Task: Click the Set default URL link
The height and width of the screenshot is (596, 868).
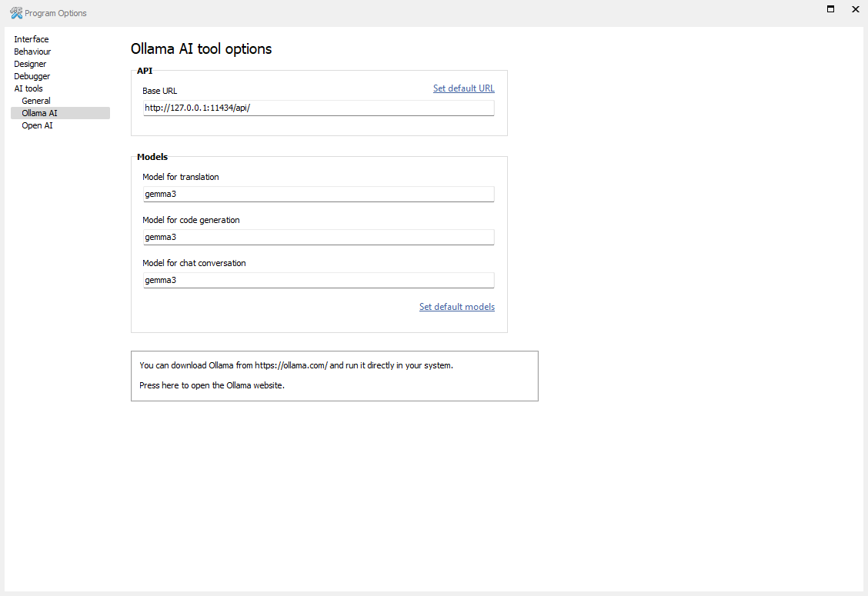Action: tap(463, 88)
